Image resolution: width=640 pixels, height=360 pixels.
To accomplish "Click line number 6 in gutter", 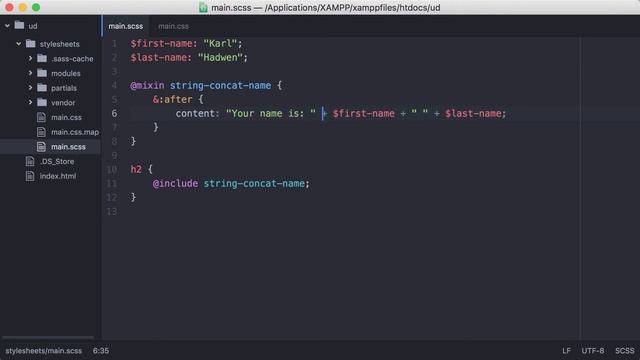I will point(114,113).
